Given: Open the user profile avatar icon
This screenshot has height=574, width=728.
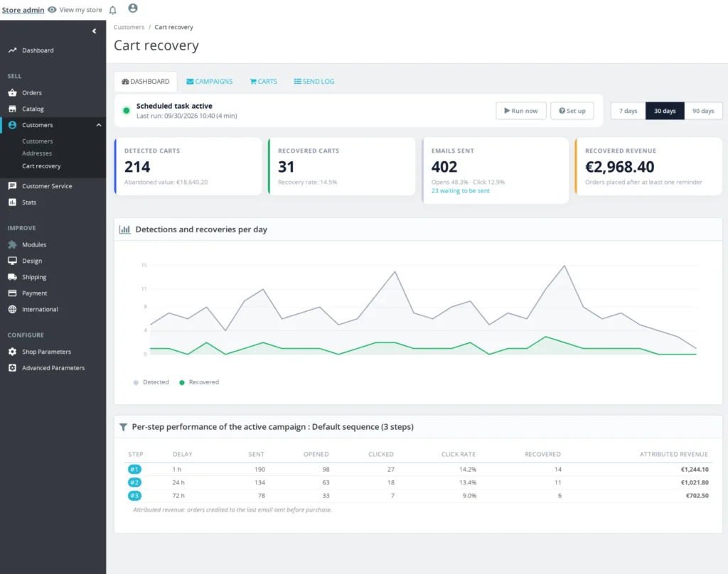Looking at the screenshot, I should [x=133, y=8].
